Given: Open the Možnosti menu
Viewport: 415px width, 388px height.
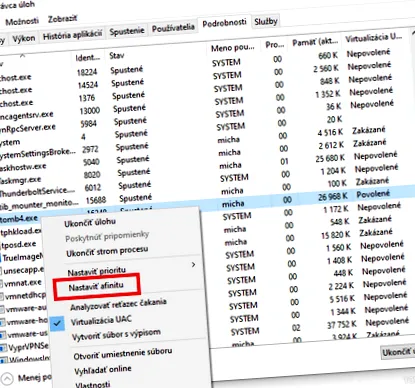Looking at the screenshot, I should (22, 21).
